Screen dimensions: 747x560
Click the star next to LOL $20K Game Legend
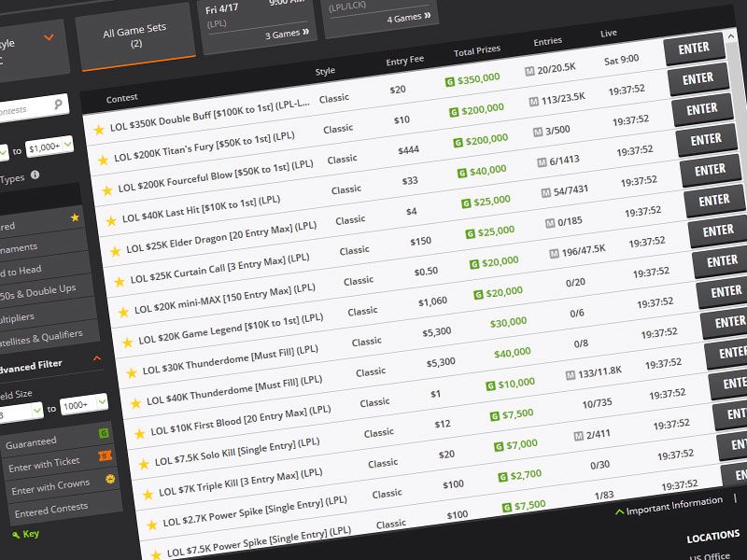click(127, 343)
